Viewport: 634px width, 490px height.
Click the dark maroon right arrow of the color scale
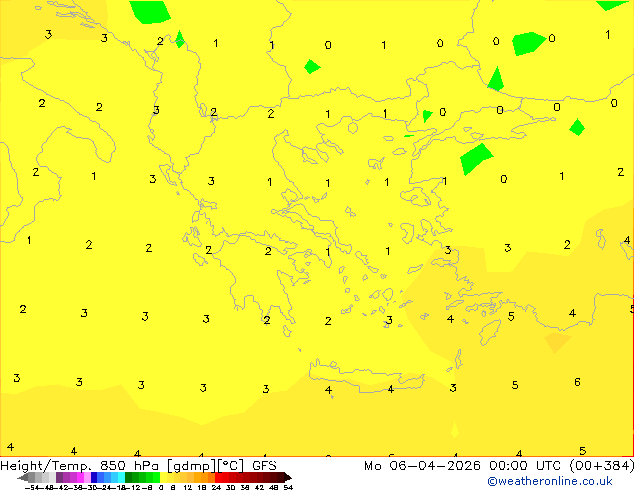point(288,478)
